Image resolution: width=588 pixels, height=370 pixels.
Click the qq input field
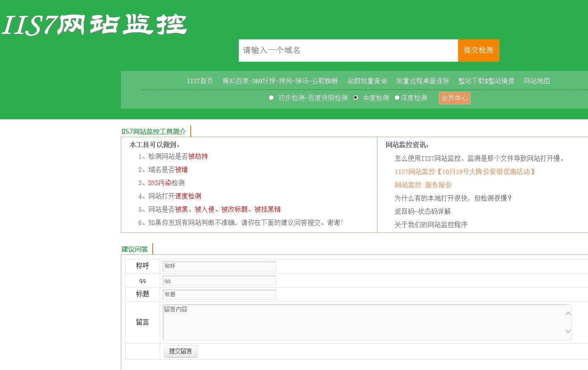click(x=219, y=281)
